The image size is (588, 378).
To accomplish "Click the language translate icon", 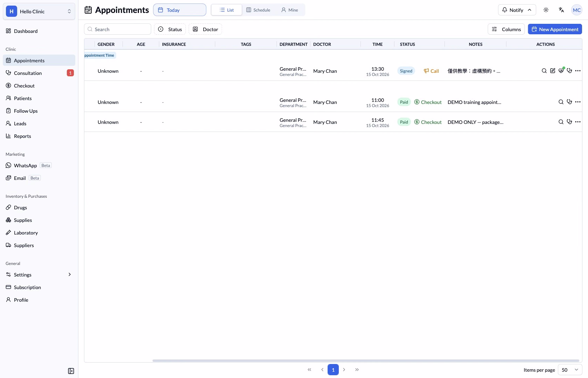I will click(561, 10).
